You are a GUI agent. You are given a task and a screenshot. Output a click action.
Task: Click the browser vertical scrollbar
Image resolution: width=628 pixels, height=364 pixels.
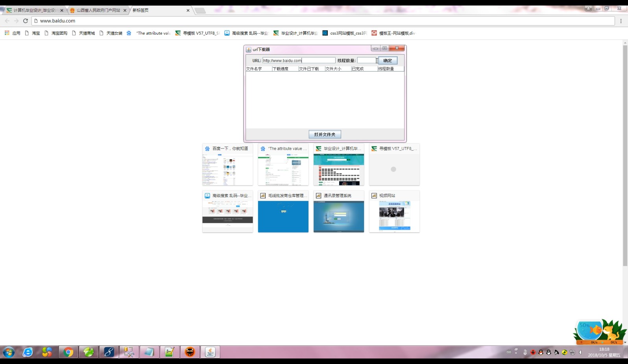click(x=625, y=155)
